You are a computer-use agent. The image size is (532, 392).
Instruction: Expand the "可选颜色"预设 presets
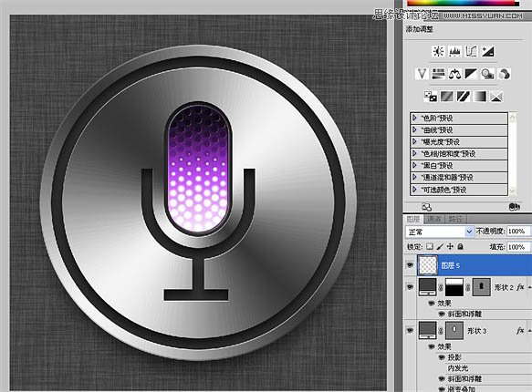[414, 190]
